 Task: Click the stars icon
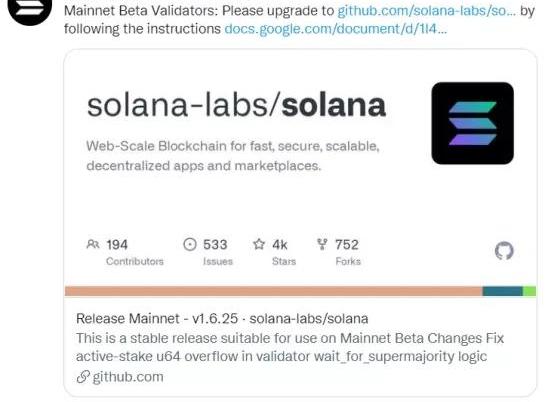pyautogui.click(x=259, y=244)
